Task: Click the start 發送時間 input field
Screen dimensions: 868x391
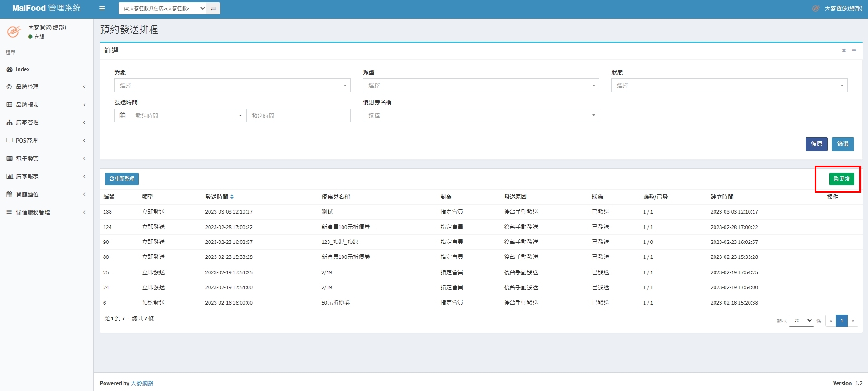Action: [182, 116]
